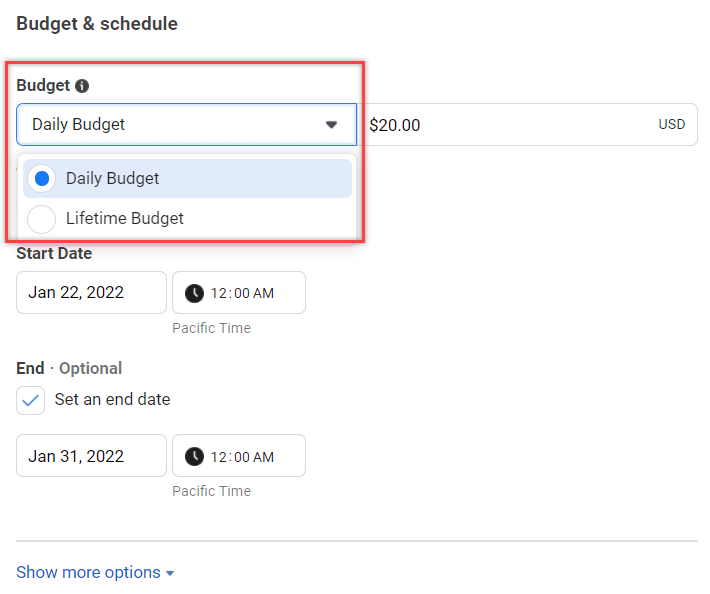Click the end time 12:00 AM field

coord(239,455)
